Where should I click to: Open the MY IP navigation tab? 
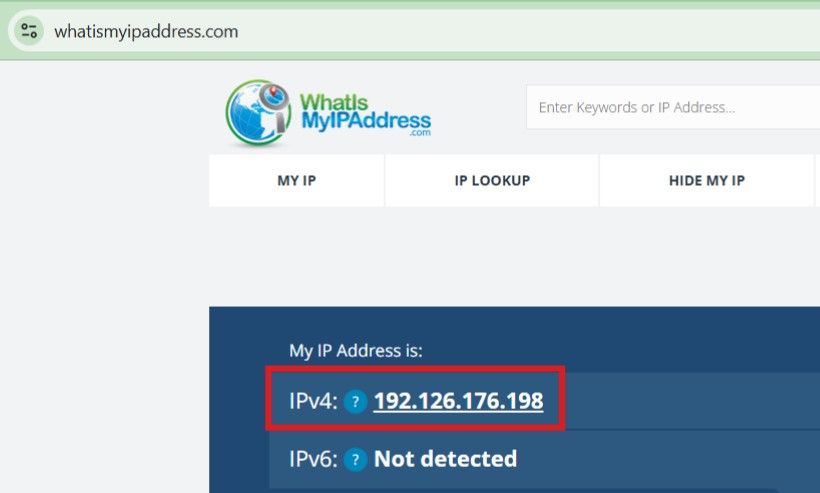pos(297,180)
